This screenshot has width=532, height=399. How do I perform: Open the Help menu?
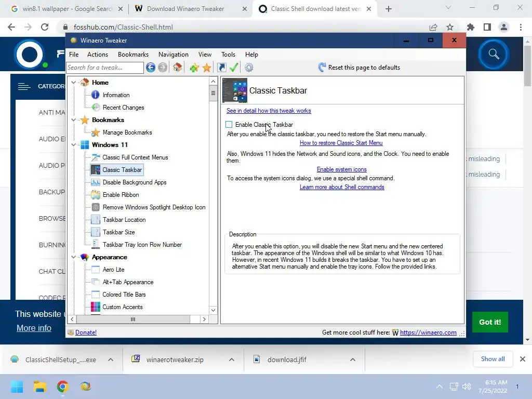pyautogui.click(x=252, y=54)
